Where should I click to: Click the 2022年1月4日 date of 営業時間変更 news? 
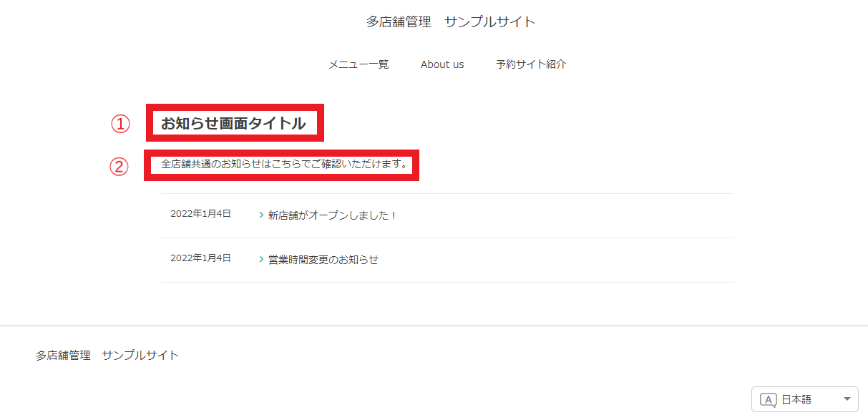pyautogui.click(x=200, y=258)
